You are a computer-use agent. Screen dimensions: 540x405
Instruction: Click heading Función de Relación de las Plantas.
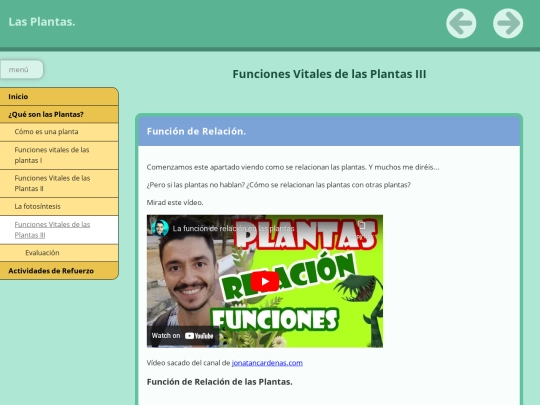219,382
